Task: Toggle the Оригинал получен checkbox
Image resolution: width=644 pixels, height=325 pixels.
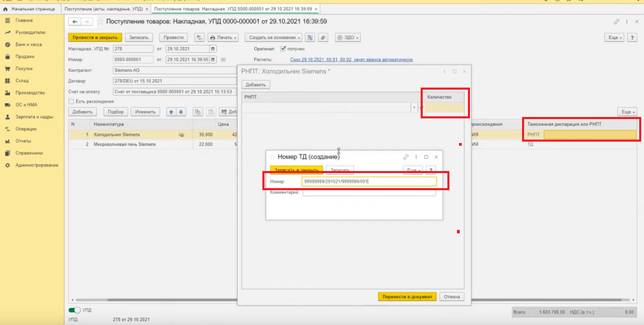Action: (x=283, y=49)
